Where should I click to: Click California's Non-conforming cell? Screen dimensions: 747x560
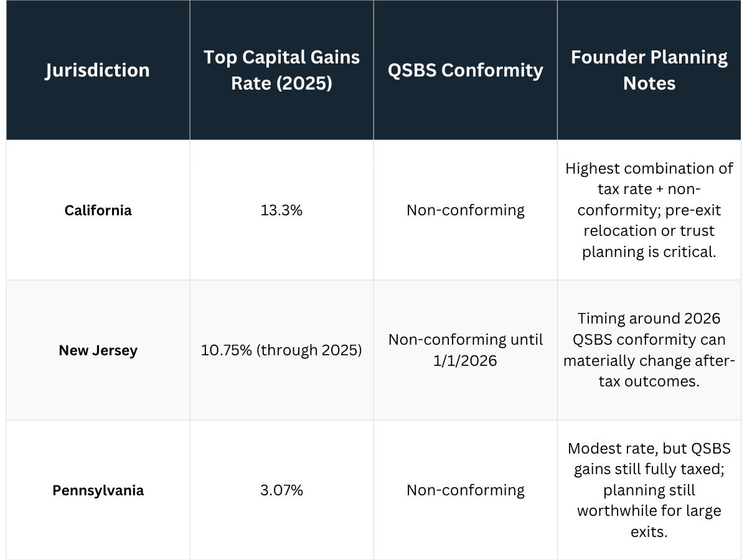[x=465, y=210]
